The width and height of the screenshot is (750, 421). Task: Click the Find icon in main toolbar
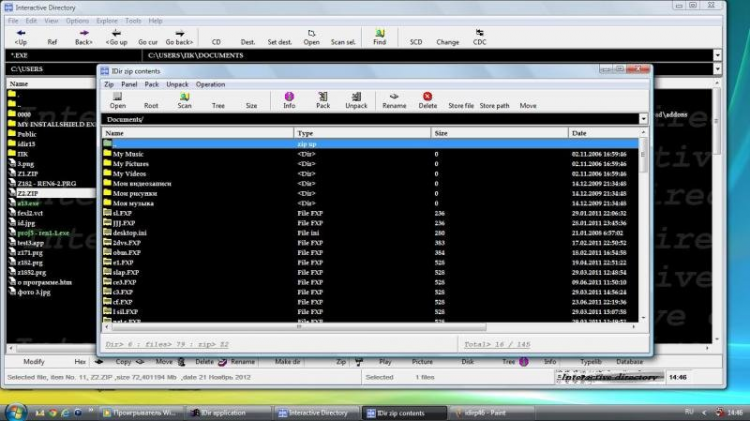click(x=380, y=33)
